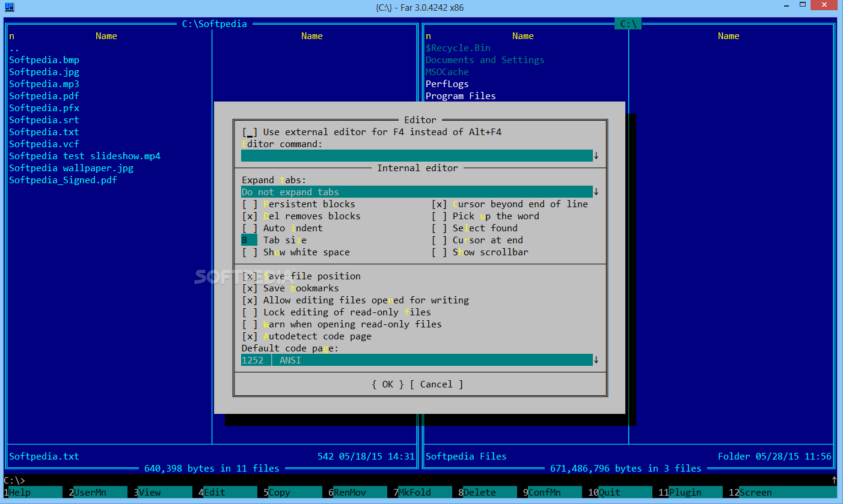
Task: Click 7MkFold in the key bar
Action: [x=422, y=493]
